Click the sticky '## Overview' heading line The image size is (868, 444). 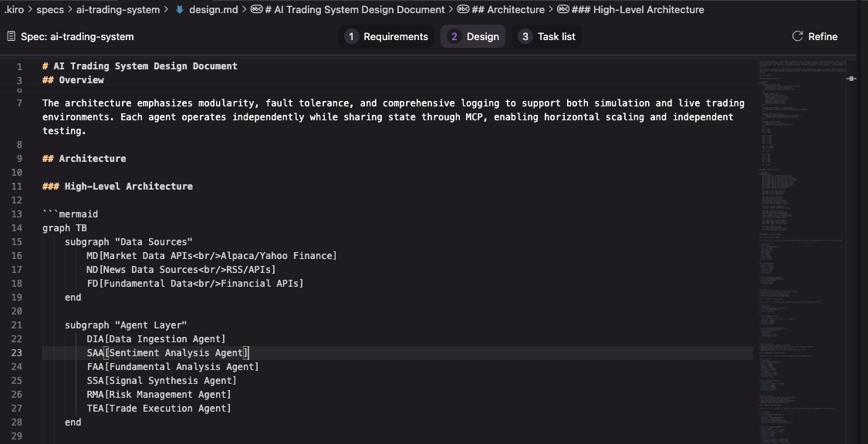pyautogui.click(x=73, y=79)
